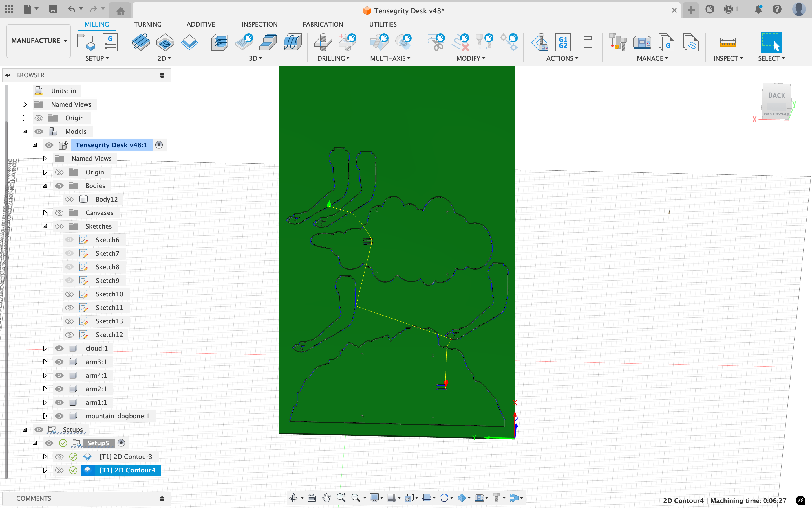Click the Measure ruler icon
The width and height of the screenshot is (812, 508).
tap(728, 42)
